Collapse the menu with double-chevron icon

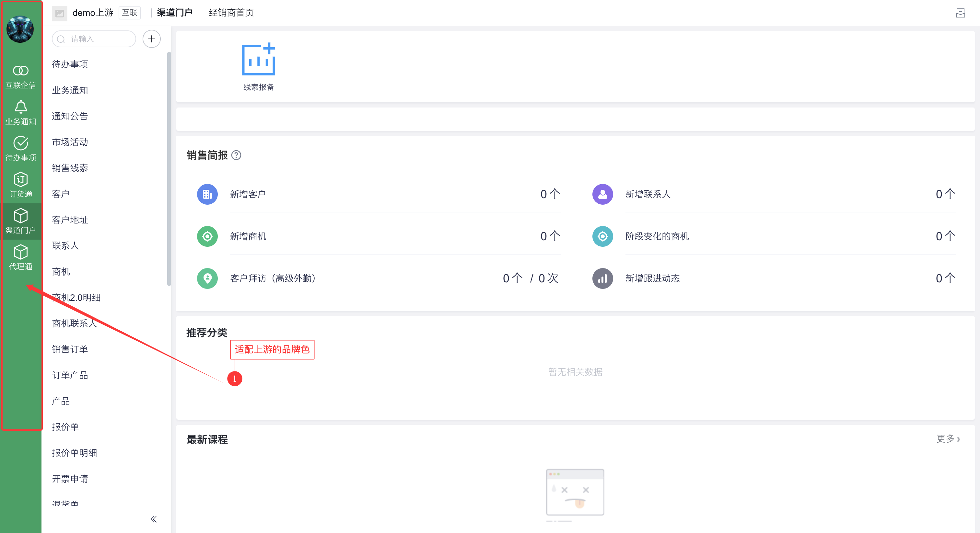coord(153,519)
